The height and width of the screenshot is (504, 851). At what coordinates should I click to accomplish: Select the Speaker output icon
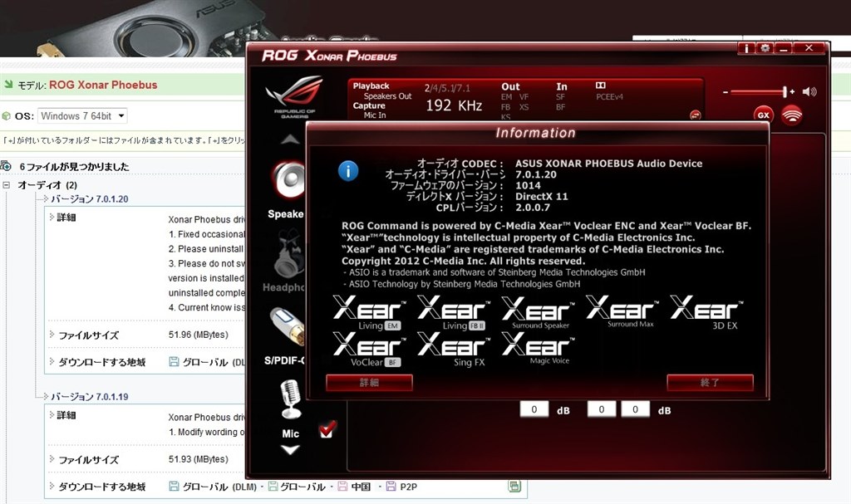(x=288, y=181)
